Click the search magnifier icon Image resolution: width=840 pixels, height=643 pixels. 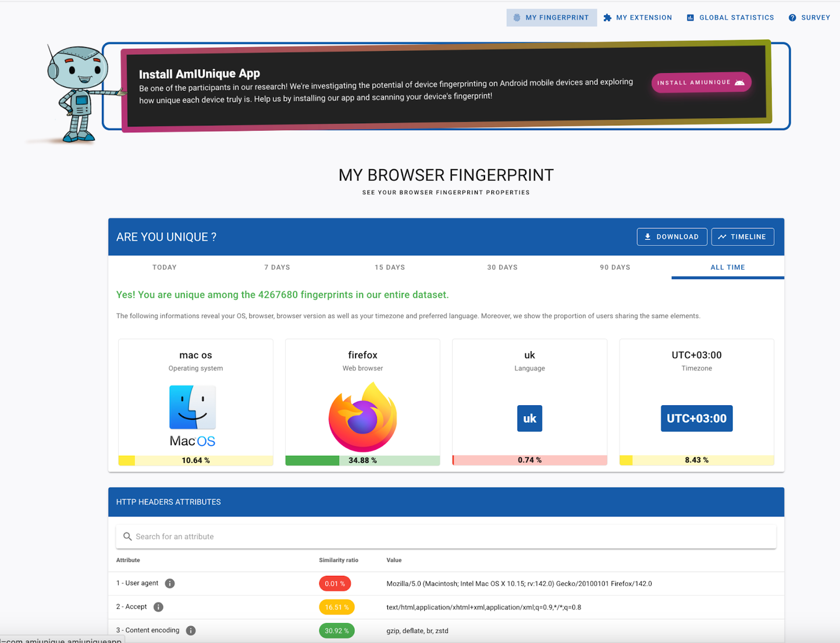[x=127, y=537]
